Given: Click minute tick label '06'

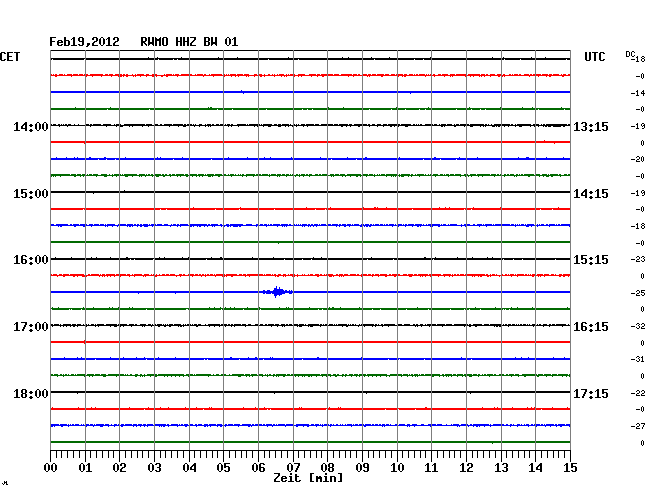Looking at the screenshot, I should (x=258, y=468).
